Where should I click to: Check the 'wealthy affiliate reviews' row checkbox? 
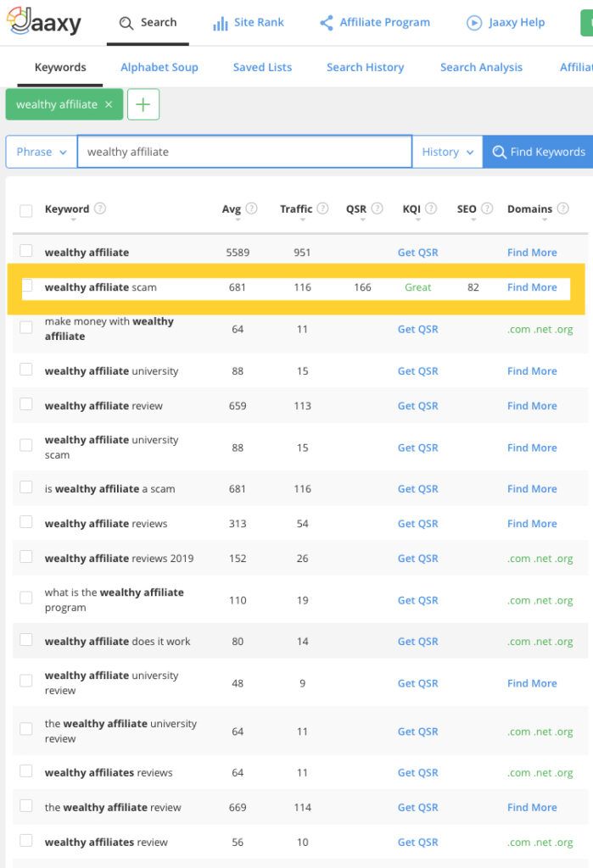coord(26,522)
